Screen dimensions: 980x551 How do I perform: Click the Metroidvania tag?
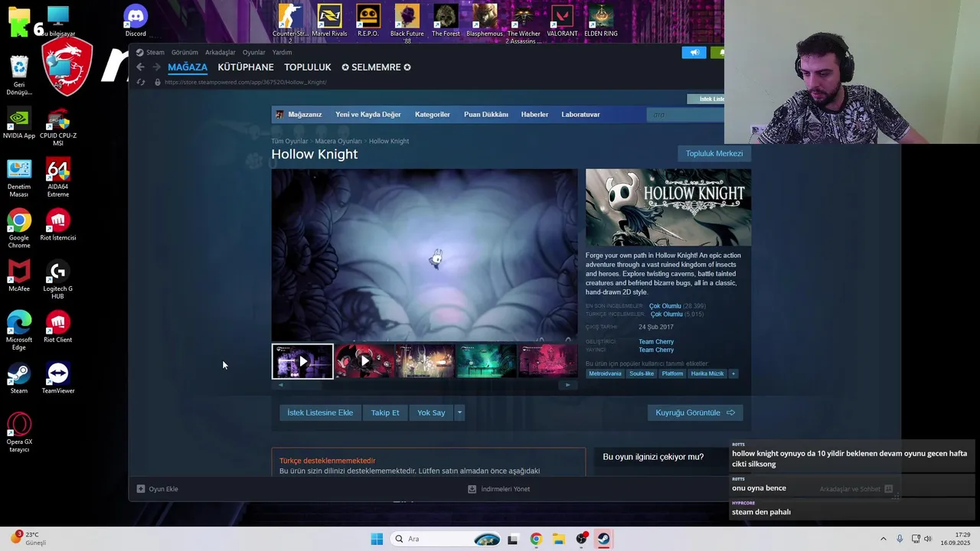[605, 373]
